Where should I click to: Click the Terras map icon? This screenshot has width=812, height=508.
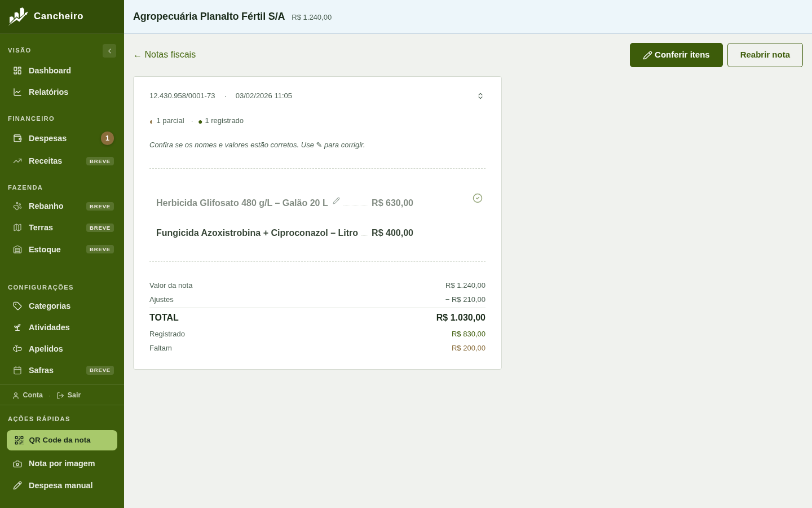pos(17,227)
